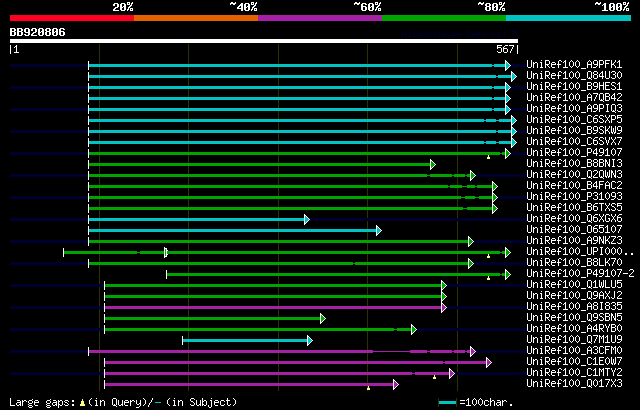Viewport: 640px width, 410px height.
Task: Select UniRef100_C6SVX7 hit name
Action: point(574,142)
